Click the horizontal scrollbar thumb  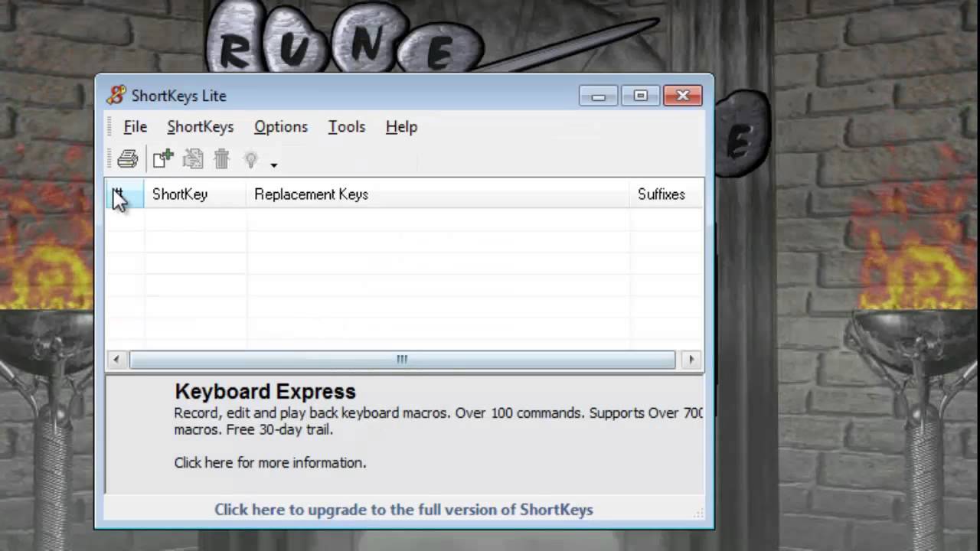(402, 359)
